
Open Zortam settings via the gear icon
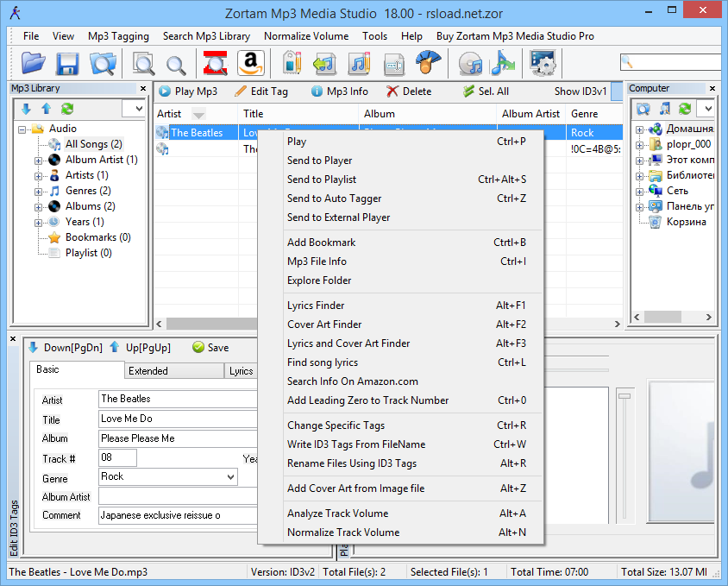541,63
